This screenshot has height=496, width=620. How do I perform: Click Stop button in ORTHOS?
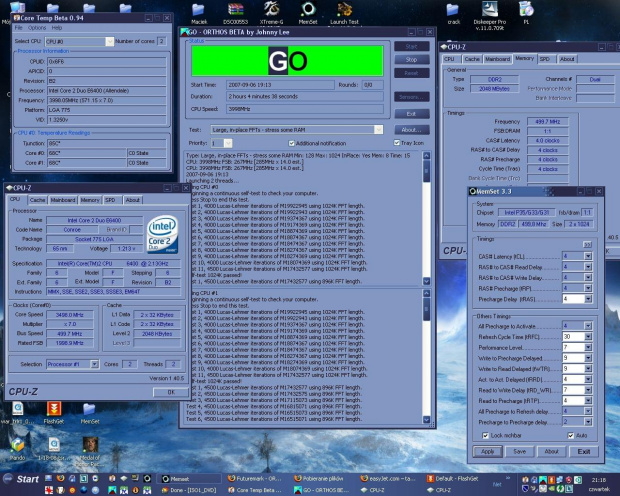point(411,60)
